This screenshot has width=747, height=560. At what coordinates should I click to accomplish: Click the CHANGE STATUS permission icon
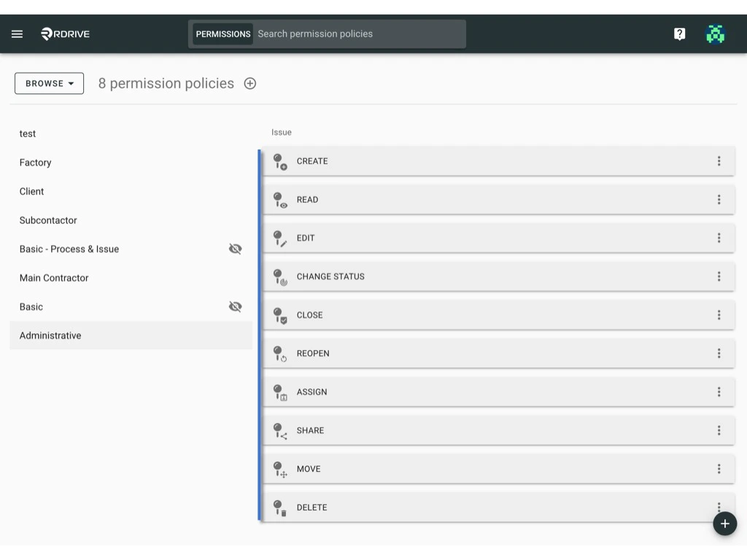tap(279, 276)
